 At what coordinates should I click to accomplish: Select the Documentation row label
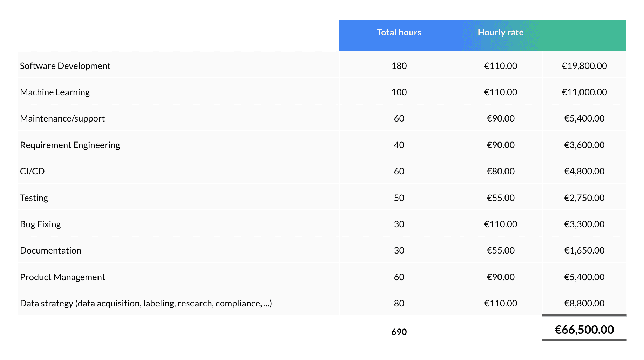coord(51,250)
